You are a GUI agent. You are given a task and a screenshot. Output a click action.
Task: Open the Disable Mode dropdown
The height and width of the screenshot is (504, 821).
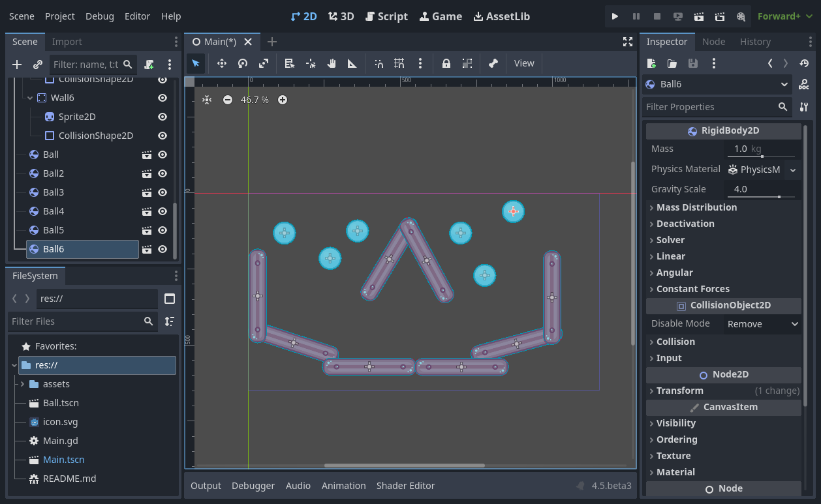pos(762,323)
